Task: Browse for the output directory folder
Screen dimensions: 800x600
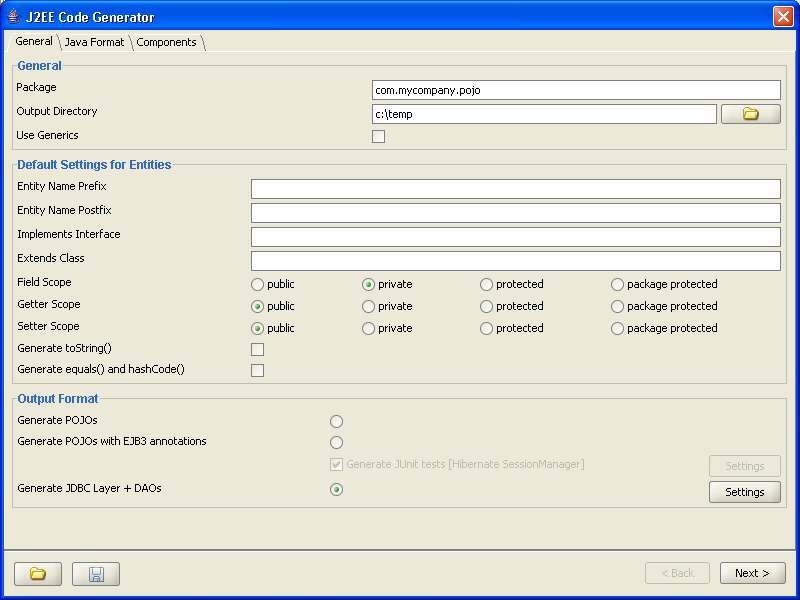Action: [x=751, y=114]
